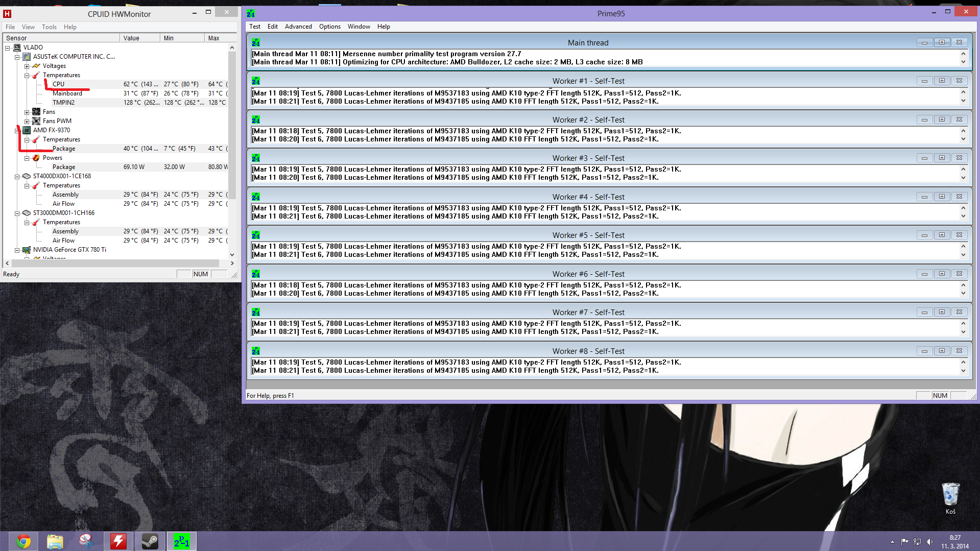
Task: Click the Worker #4 Self-Test window icon
Action: point(256,197)
